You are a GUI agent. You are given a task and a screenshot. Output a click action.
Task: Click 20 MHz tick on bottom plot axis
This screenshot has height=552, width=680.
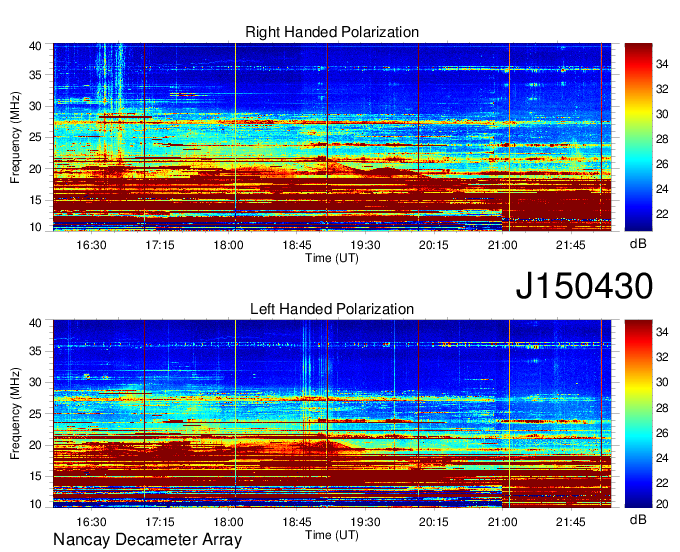[x=35, y=445]
